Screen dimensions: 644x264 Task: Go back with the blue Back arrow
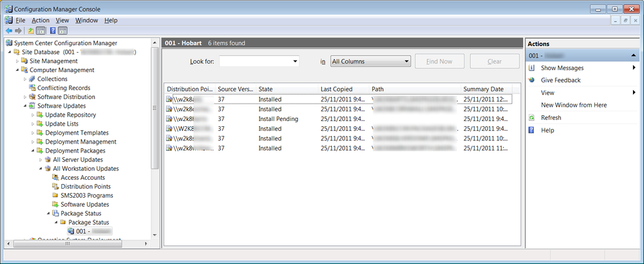8,31
